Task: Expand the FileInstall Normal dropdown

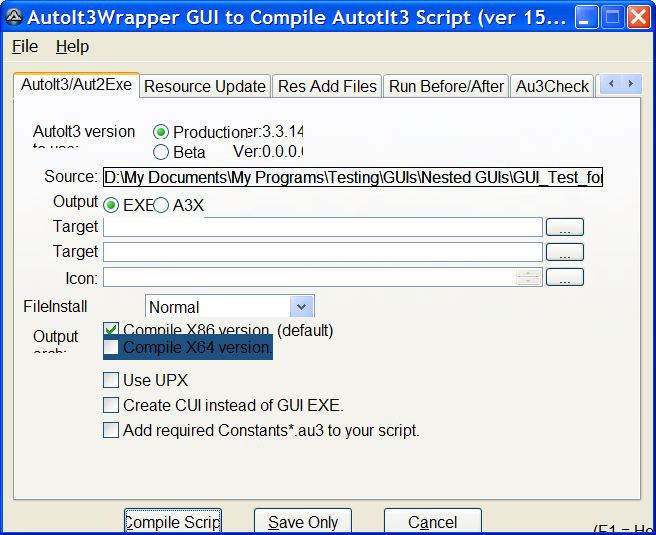Action: [x=301, y=307]
